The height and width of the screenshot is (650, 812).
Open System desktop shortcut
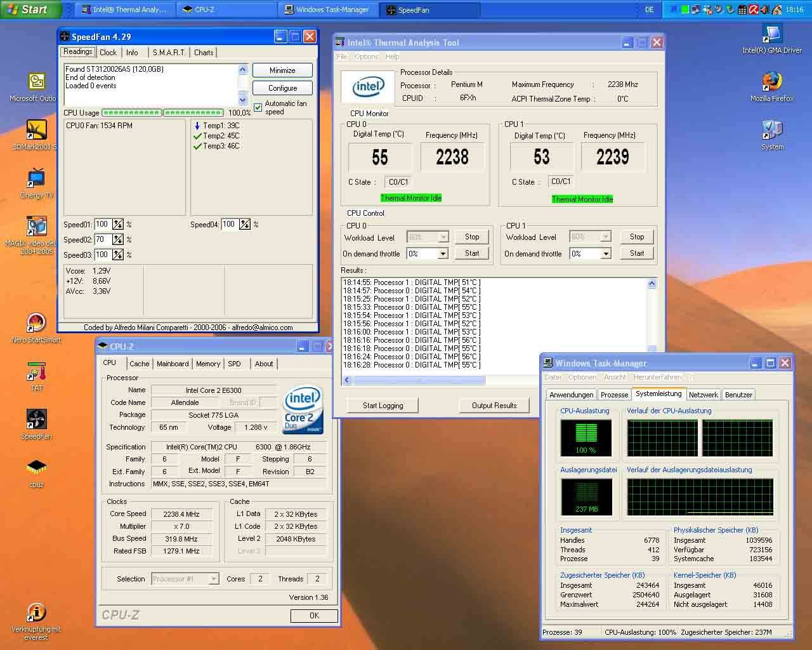coord(772,131)
